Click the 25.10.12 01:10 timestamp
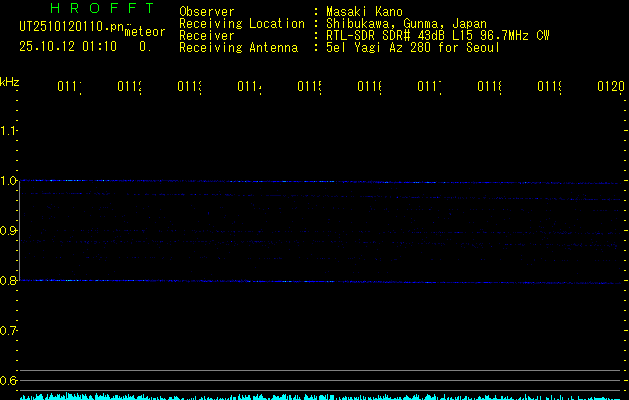The height and width of the screenshot is (400, 629). point(68,46)
